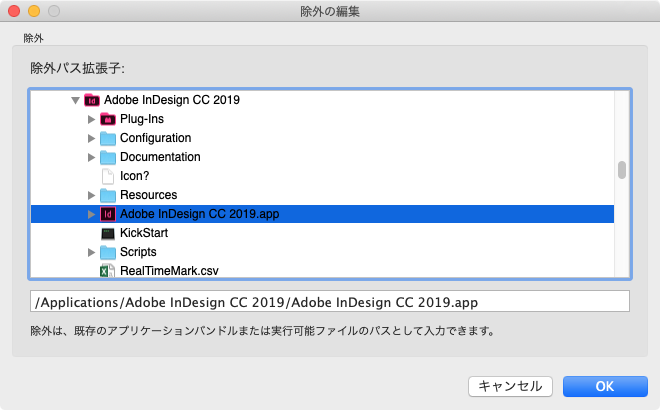Expand the Documentation folder
The height and width of the screenshot is (410, 660).
91,157
